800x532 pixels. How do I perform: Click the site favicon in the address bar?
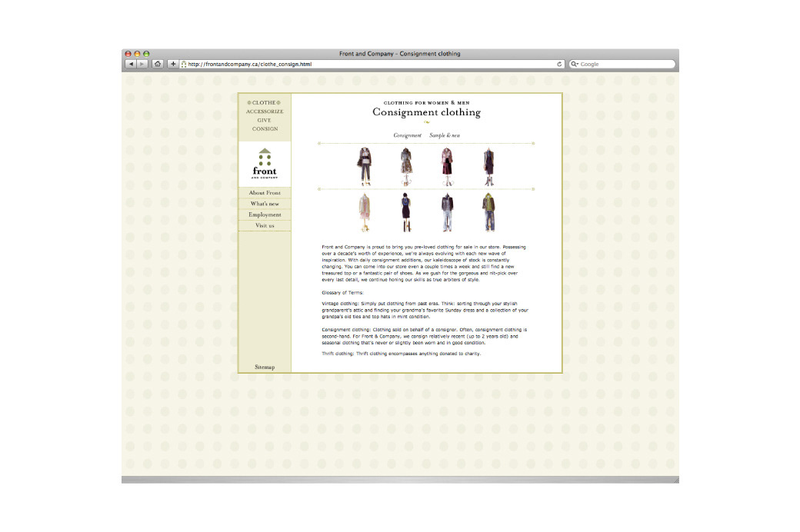click(x=184, y=65)
